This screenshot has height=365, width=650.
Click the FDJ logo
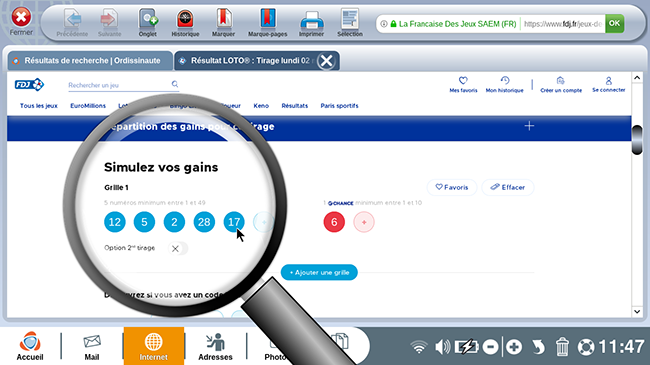pyautogui.click(x=29, y=85)
